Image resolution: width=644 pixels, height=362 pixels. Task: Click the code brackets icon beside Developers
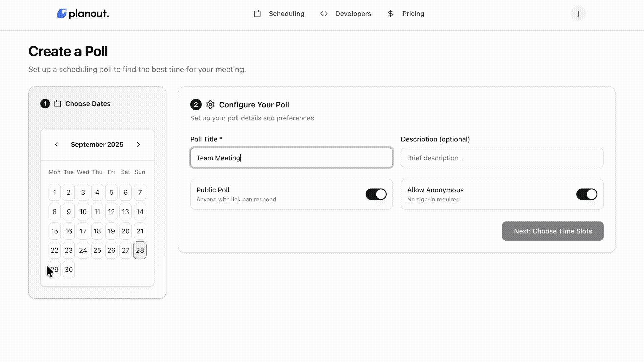pyautogui.click(x=324, y=14)
